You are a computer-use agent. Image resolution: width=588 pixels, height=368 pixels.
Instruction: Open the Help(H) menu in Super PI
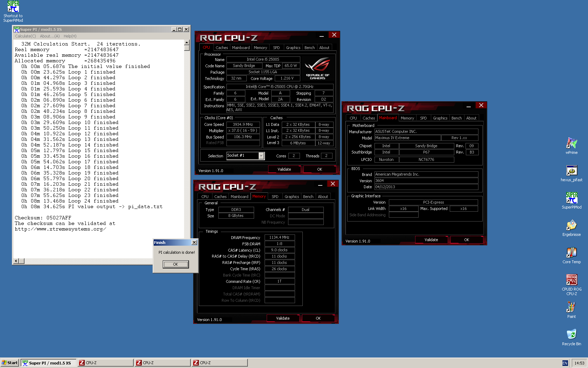[70, 36]
